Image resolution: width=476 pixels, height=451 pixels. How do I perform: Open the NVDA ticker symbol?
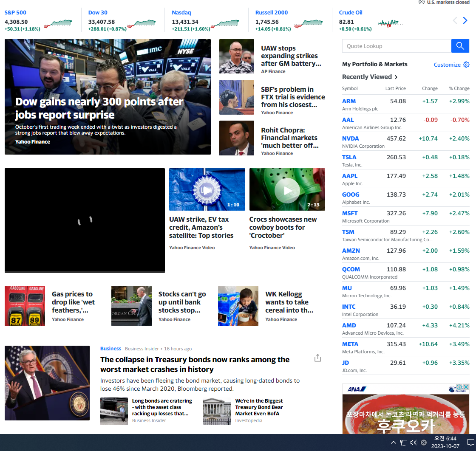(350, 138)
